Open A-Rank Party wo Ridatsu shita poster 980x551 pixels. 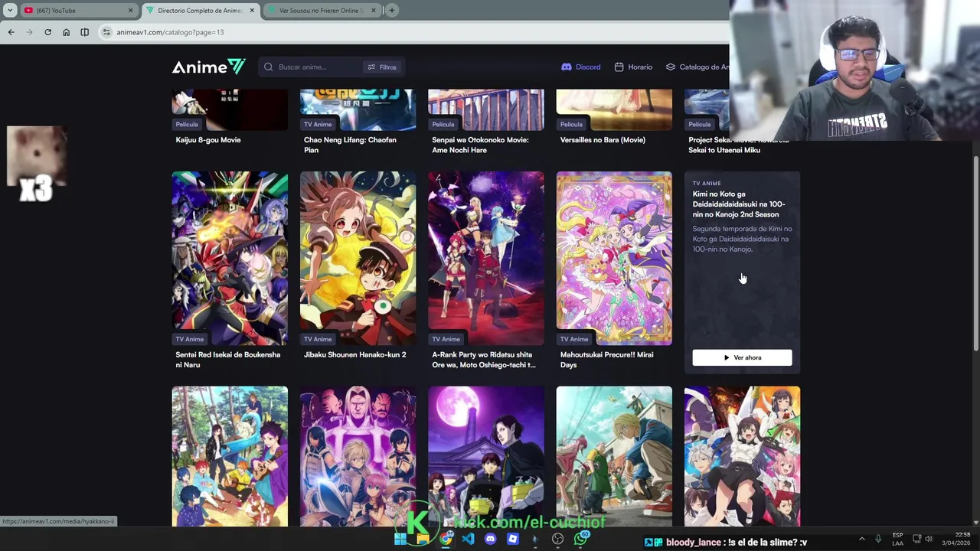point(486,259)
